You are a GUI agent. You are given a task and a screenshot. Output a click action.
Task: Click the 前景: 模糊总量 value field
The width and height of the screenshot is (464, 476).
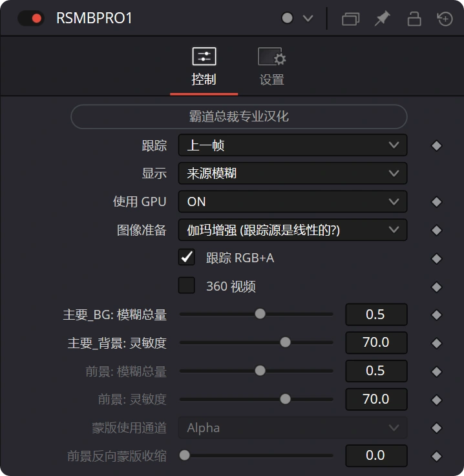376,371
